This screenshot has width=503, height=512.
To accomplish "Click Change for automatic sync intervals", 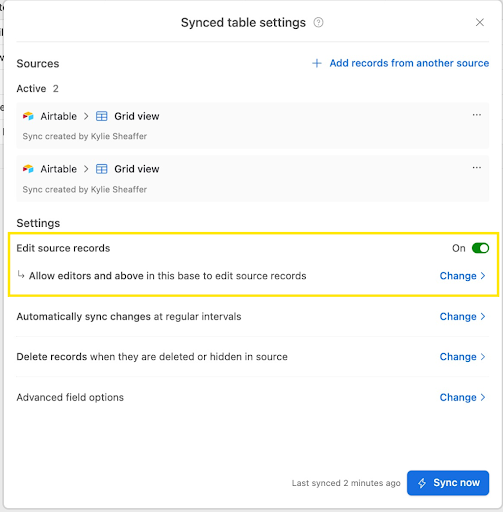I will click(x=462, y=316).
